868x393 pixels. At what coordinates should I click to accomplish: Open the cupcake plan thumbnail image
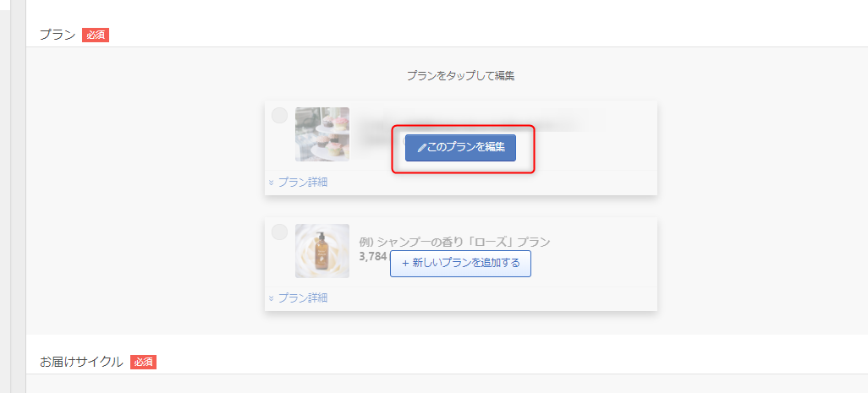(322, 134)
